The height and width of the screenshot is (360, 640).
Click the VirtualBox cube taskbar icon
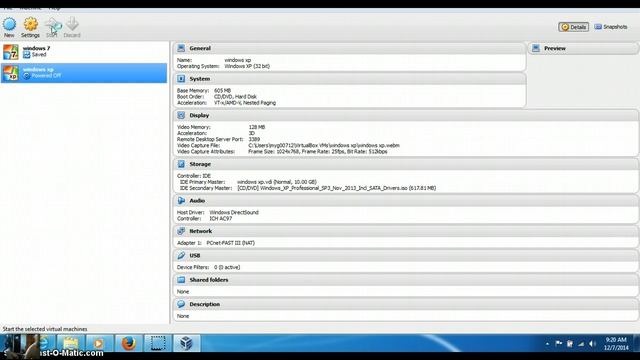click(x=187, y=343)
